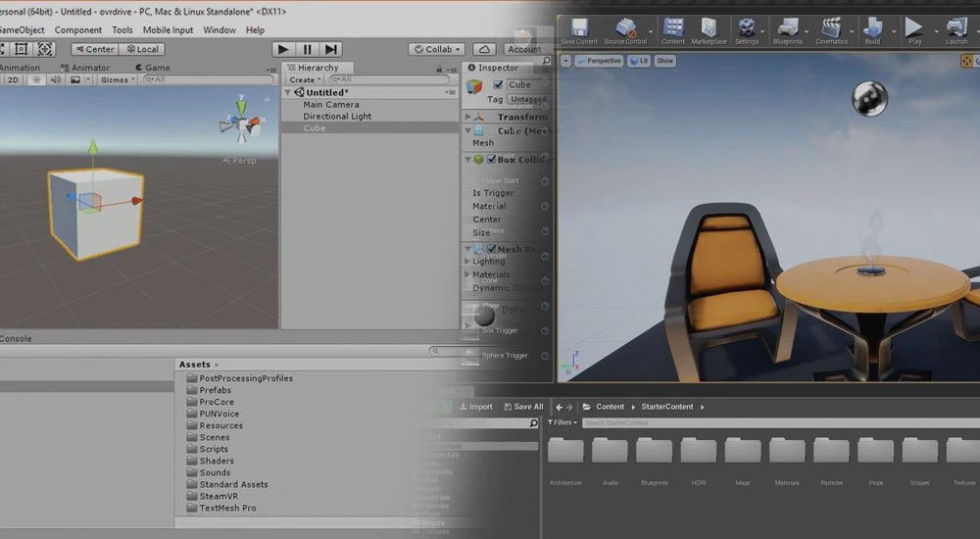
Task: Switch to the Console tab
Action: [x=17, y=338]
